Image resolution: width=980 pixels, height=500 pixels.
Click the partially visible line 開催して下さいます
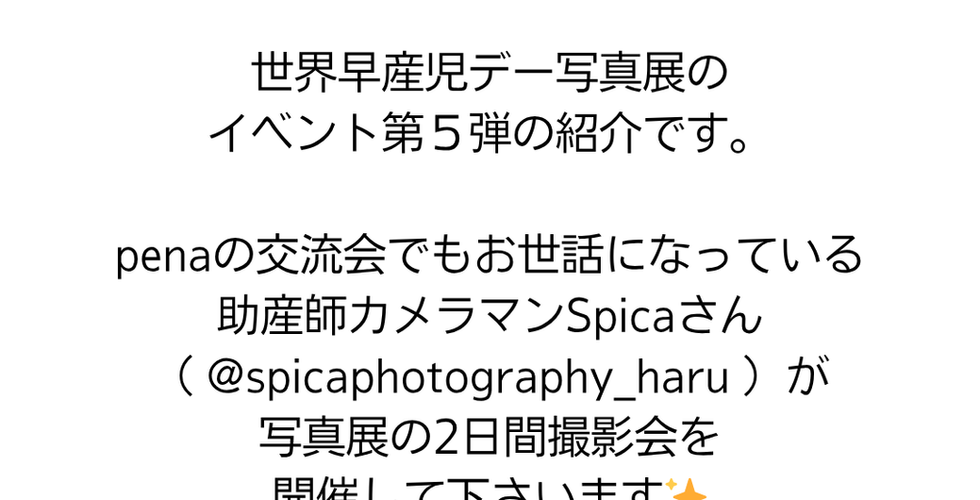[x=468, y=490]
